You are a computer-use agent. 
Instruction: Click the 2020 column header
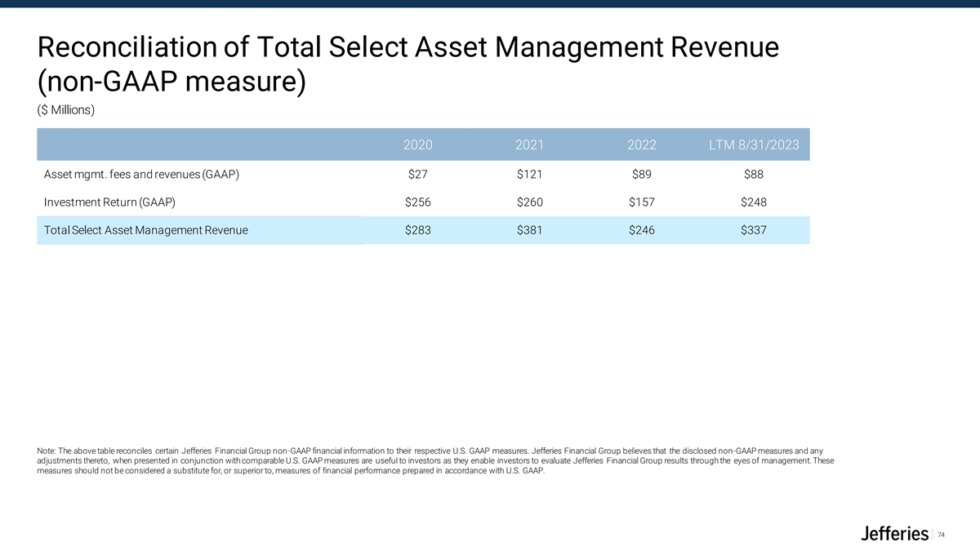[x=418, y=145]
